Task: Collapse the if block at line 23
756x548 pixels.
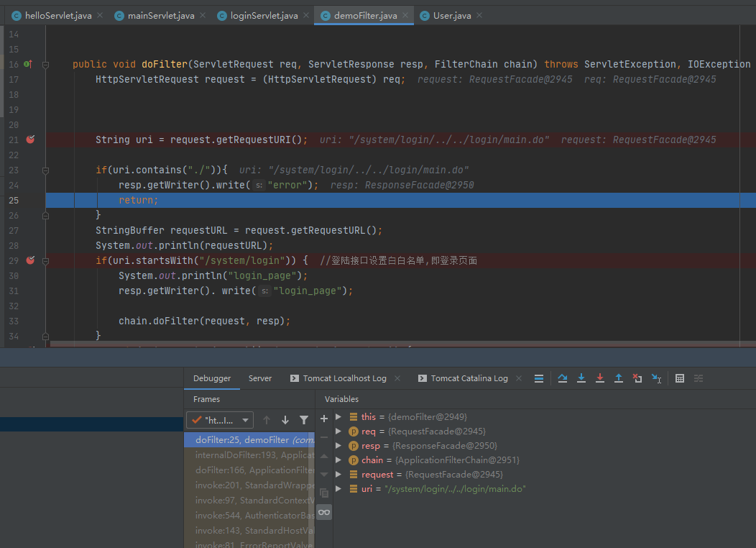Action: [45, 170]
